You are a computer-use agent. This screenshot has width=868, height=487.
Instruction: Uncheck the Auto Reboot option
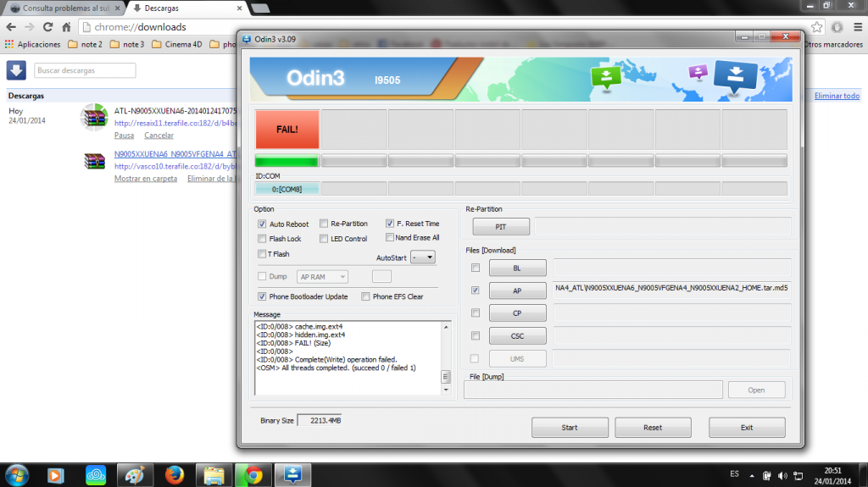(262, 224)
